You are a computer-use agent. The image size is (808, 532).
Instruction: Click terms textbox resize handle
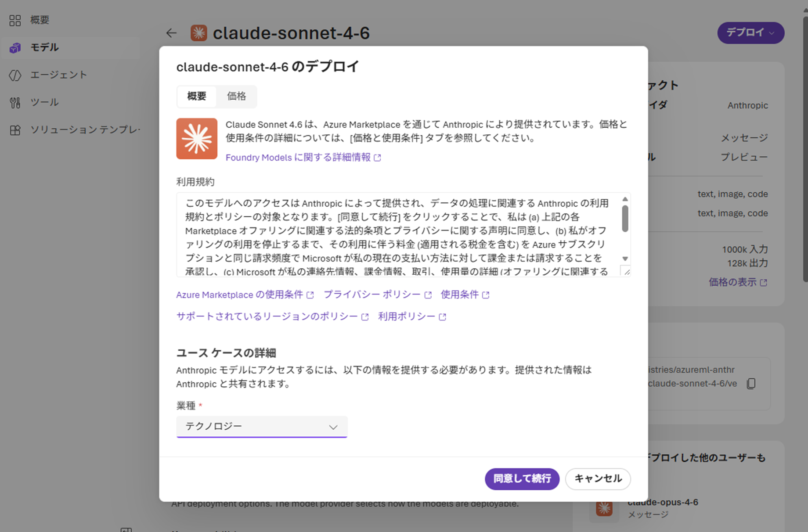coord(626,271)
